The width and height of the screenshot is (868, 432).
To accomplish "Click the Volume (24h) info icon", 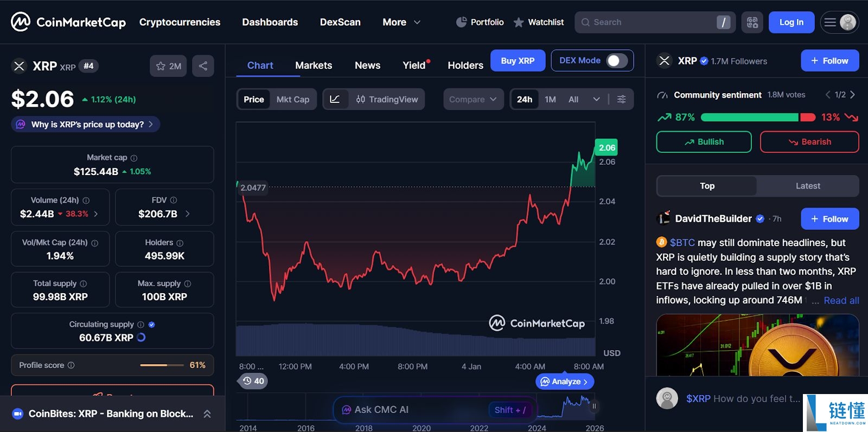I will 86,201.
